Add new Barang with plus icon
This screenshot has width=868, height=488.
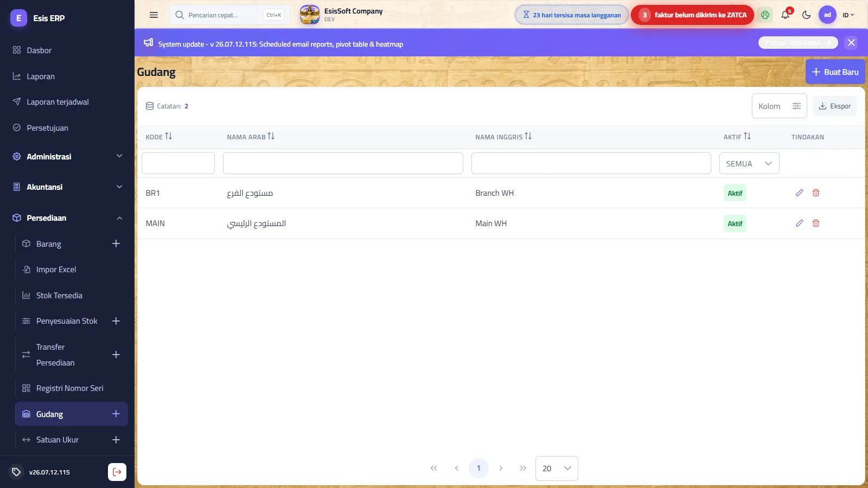click(116, 243)
